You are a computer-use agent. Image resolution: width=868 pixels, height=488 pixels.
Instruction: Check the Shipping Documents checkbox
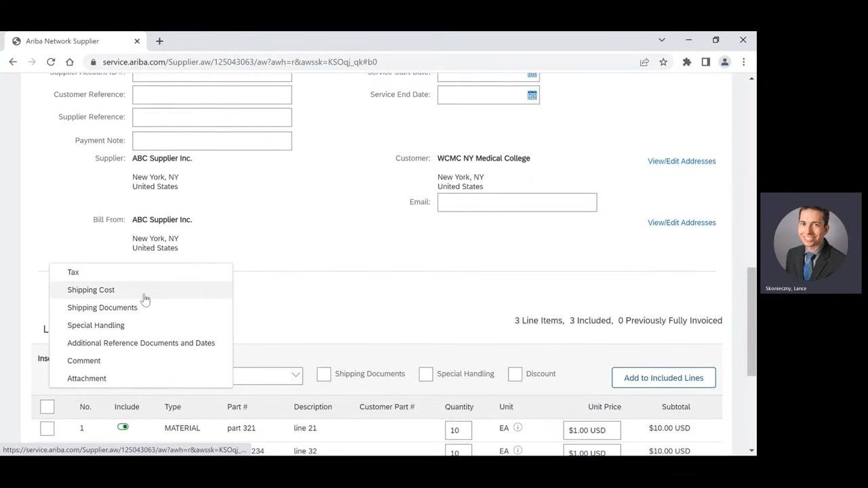[324, 374]
